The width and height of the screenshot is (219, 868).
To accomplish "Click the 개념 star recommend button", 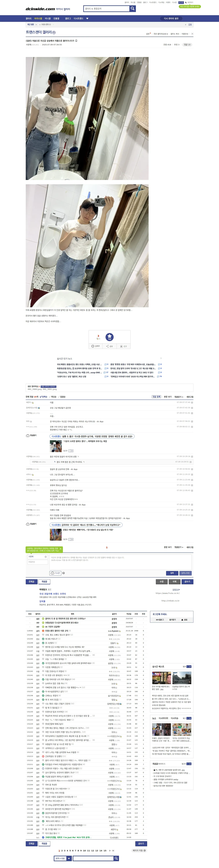I will pos(110,337).
